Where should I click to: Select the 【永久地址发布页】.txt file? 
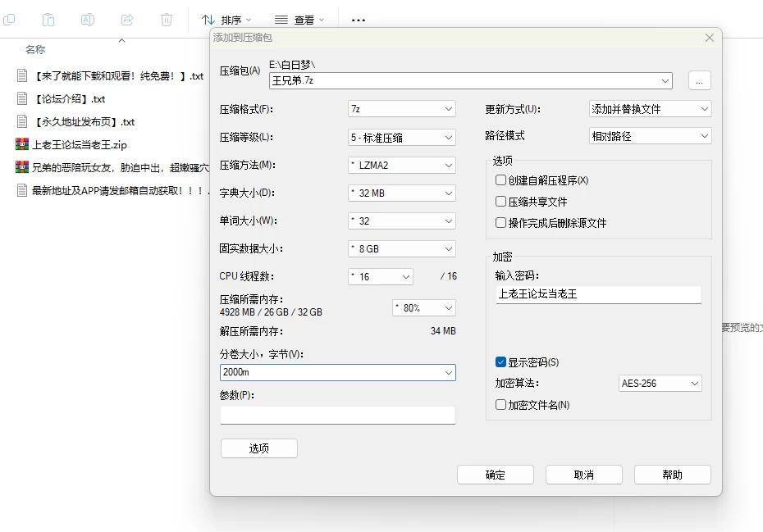coord(83,121)
